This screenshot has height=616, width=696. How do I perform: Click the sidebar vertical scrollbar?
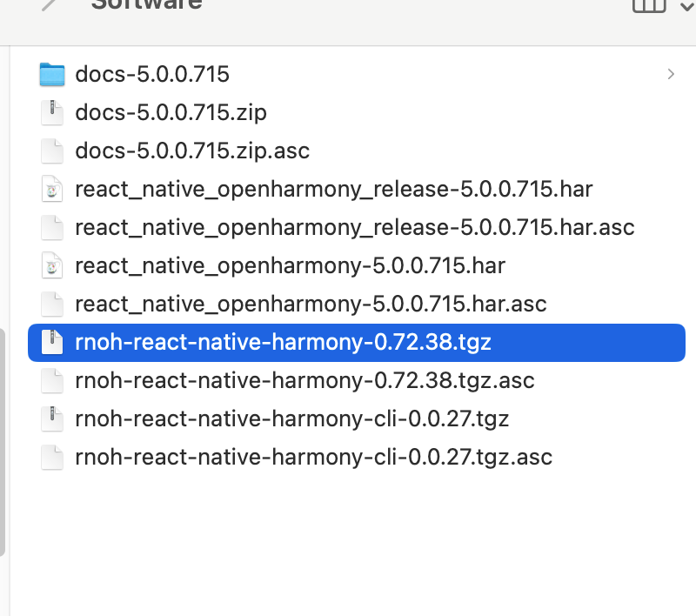click(3, 442)
